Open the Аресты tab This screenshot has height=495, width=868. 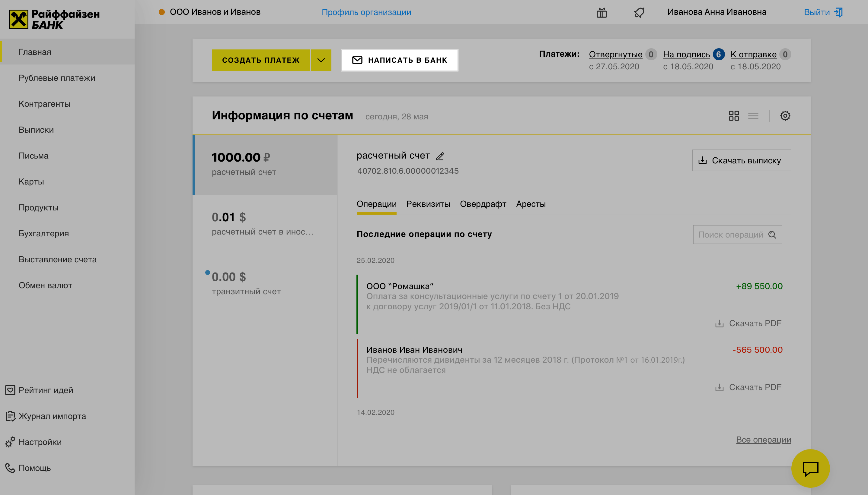click(x=531, y=204)
